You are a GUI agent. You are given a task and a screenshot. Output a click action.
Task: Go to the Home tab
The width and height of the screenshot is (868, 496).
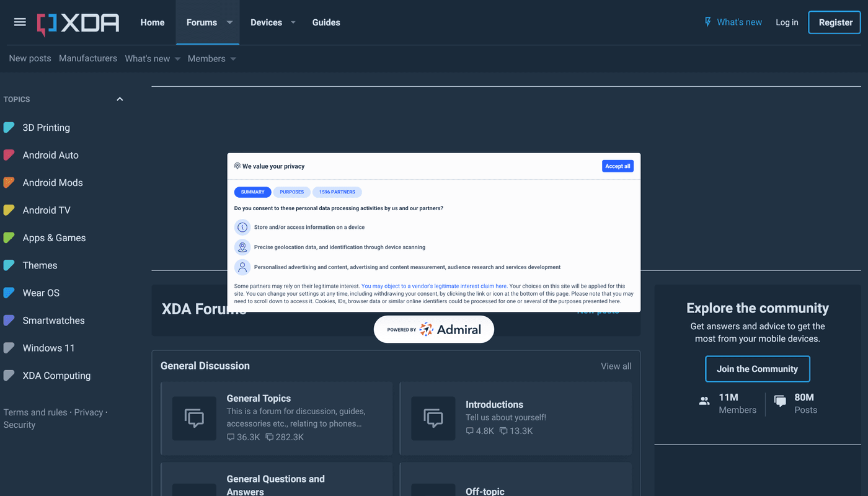point(153,22)
